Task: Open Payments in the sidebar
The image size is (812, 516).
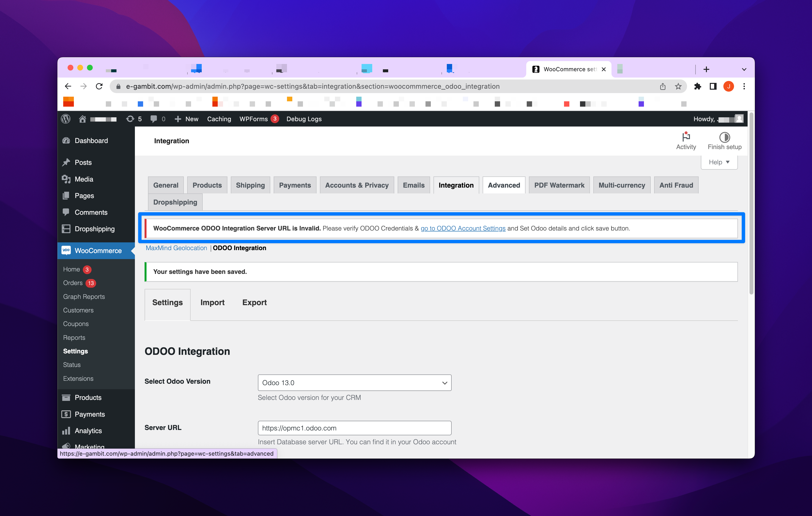Action: 89,414
